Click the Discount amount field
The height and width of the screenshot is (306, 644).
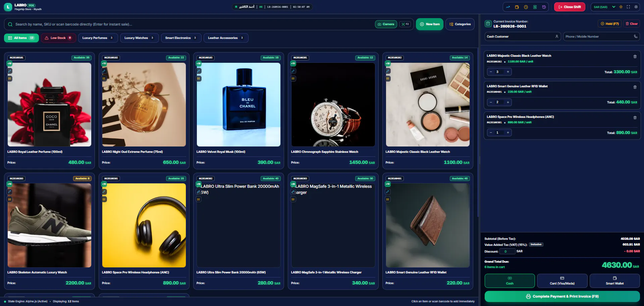[507, 252]
